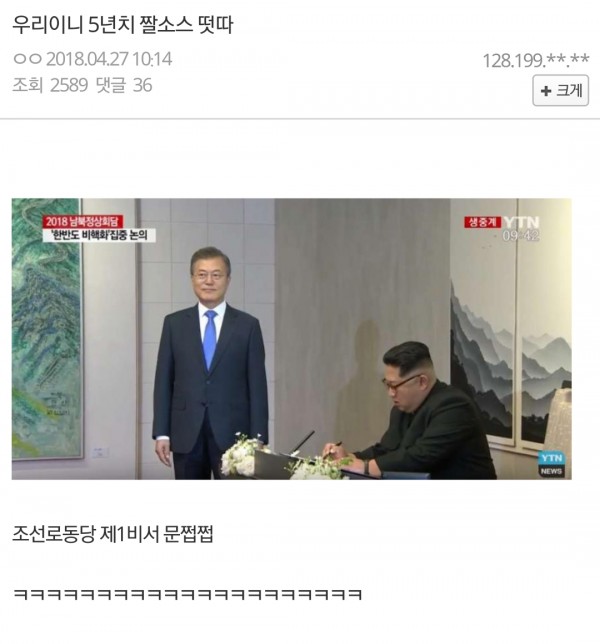
Task: Click the '2018 남북정상회담' red caption
Action: click(x=83, y=221)
